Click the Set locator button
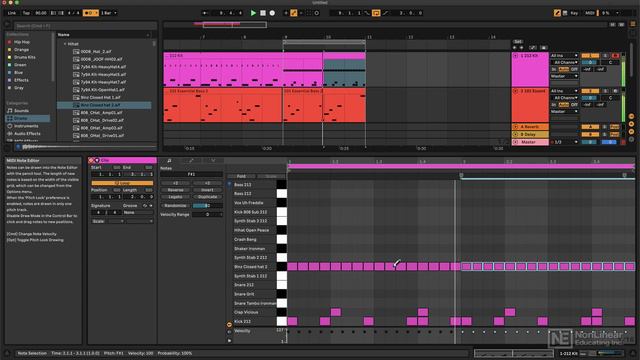 coord(518,42)
